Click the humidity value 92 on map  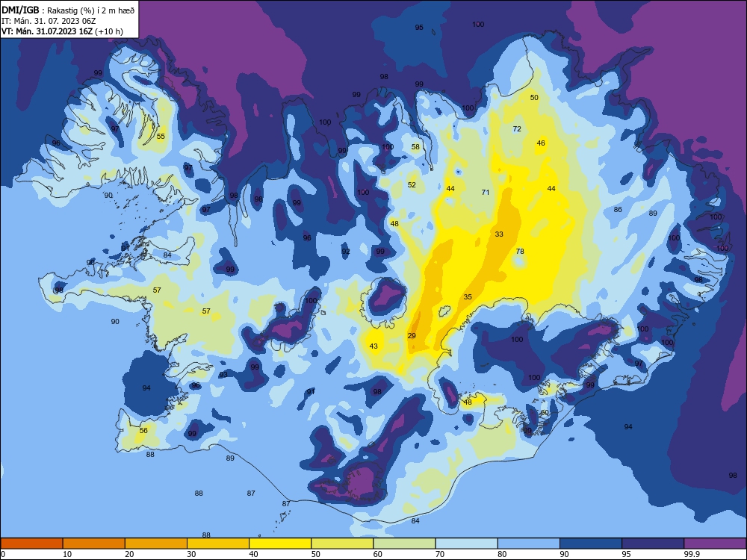346,252
